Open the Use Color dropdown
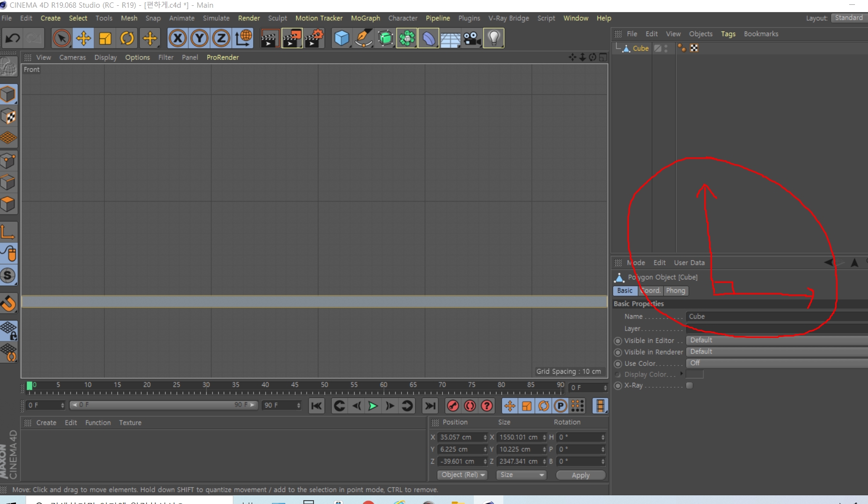Image resolution: width=868 pixels, height=504 pixels. [777, 364]
